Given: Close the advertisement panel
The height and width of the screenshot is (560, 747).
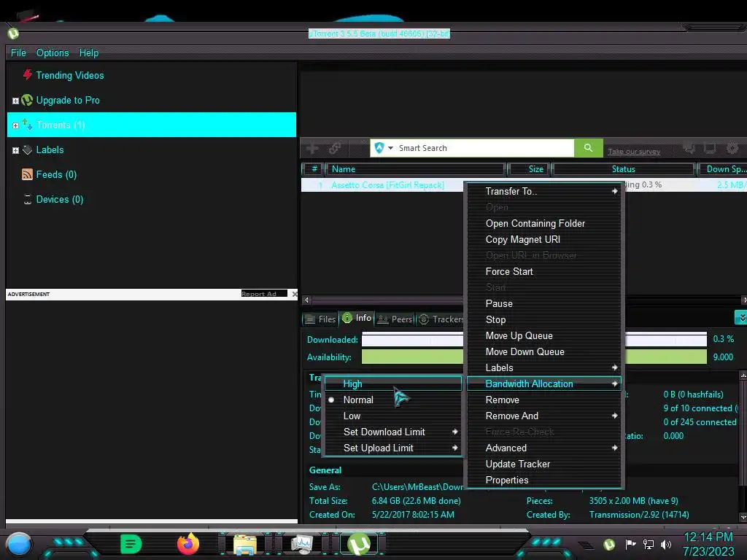Looking at the screenshot, I should 295,294.
